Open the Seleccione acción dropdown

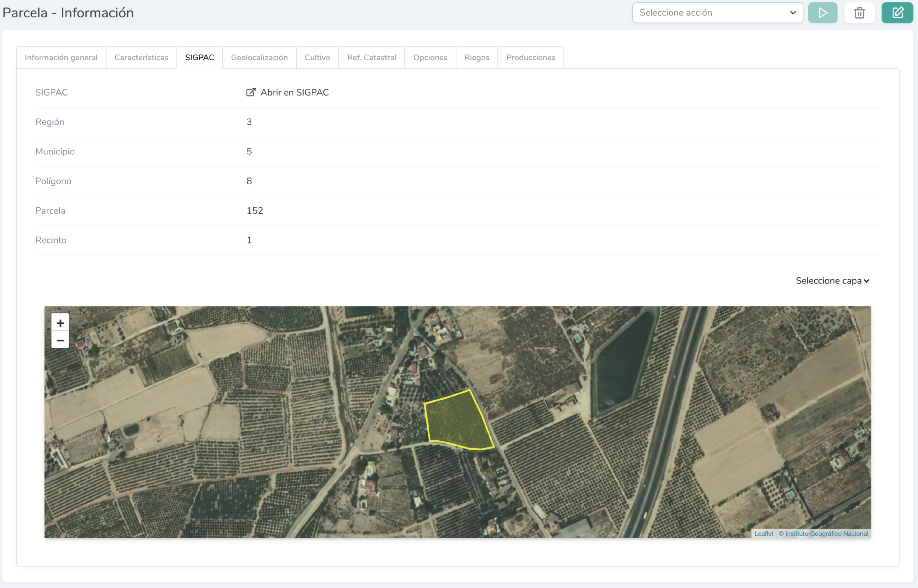[718, 13]
